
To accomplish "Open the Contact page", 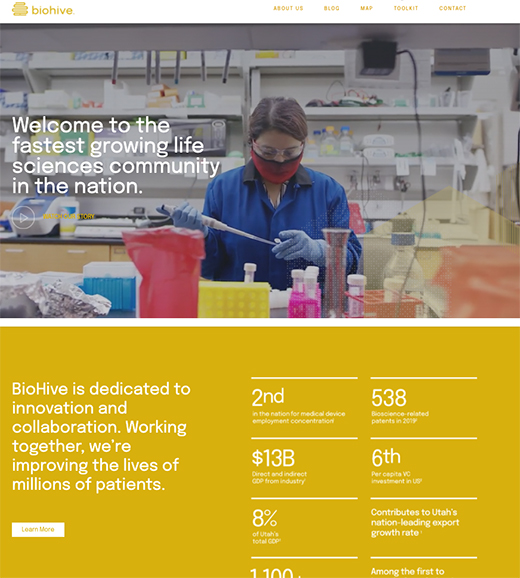I will pyautogui.click(x=453, y=8).
